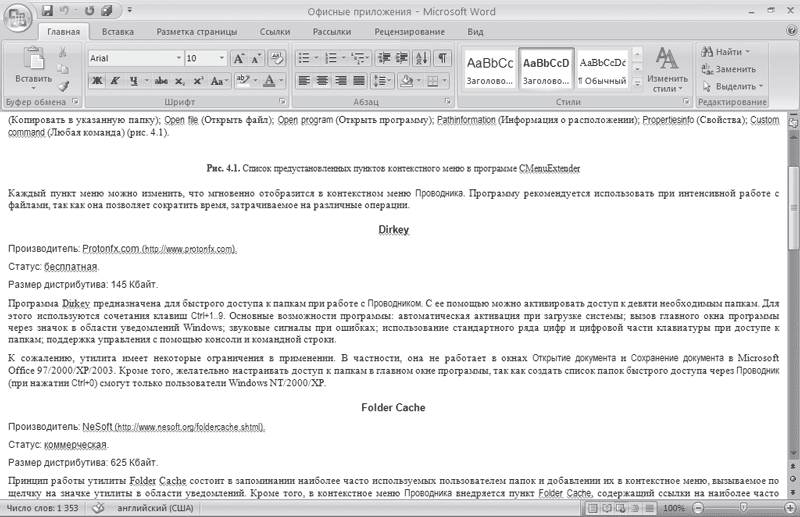Expand the styles gallery more arrow

point(637,83)
